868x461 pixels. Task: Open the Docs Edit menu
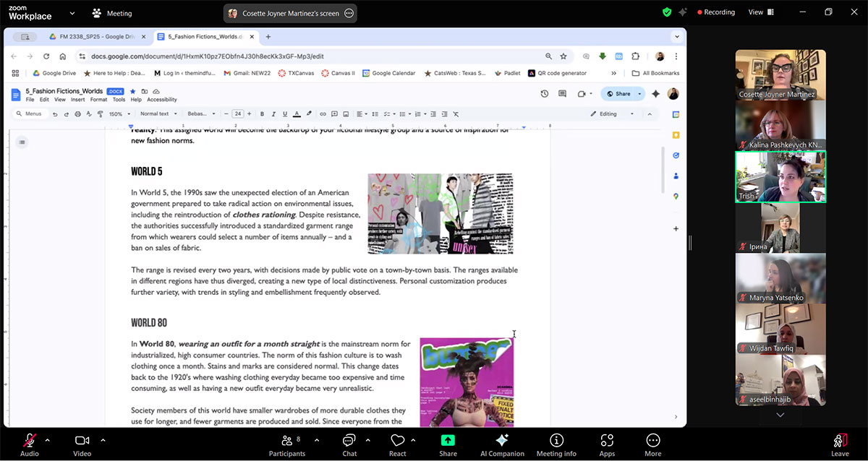click(x=44, y=100)
